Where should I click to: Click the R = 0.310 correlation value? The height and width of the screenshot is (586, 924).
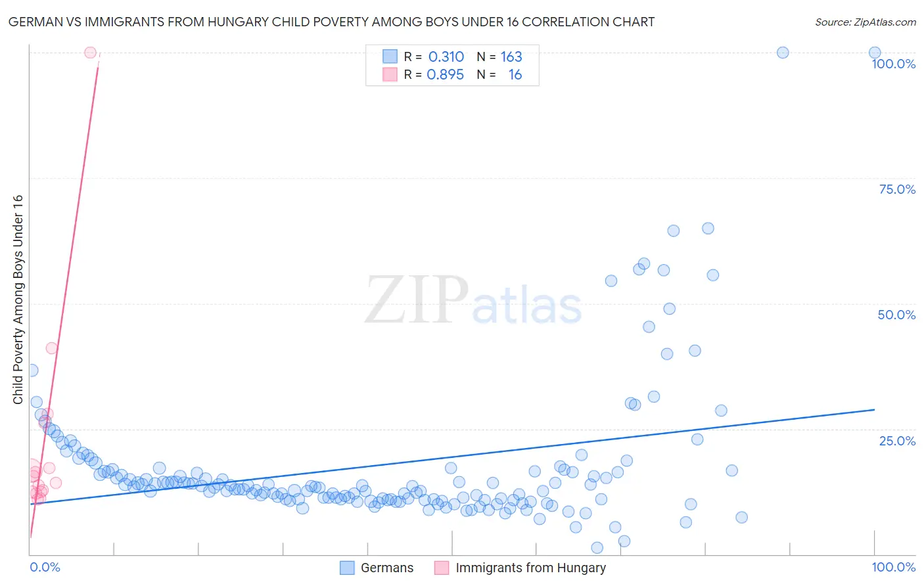point(434,56)
